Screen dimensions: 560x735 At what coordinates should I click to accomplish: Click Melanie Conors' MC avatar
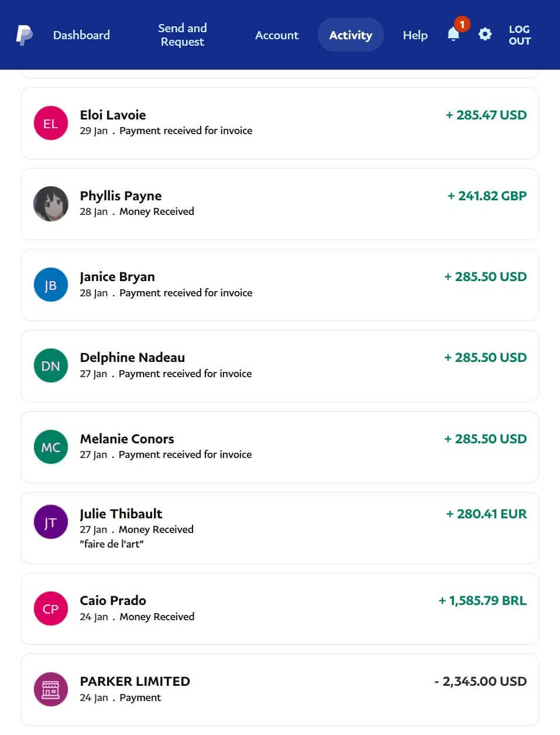pos(51,447)
